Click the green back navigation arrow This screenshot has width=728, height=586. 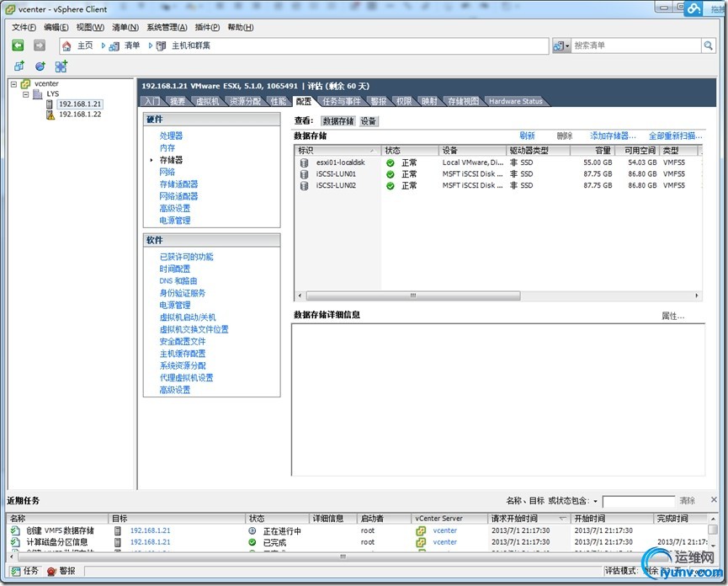(18, 45)
